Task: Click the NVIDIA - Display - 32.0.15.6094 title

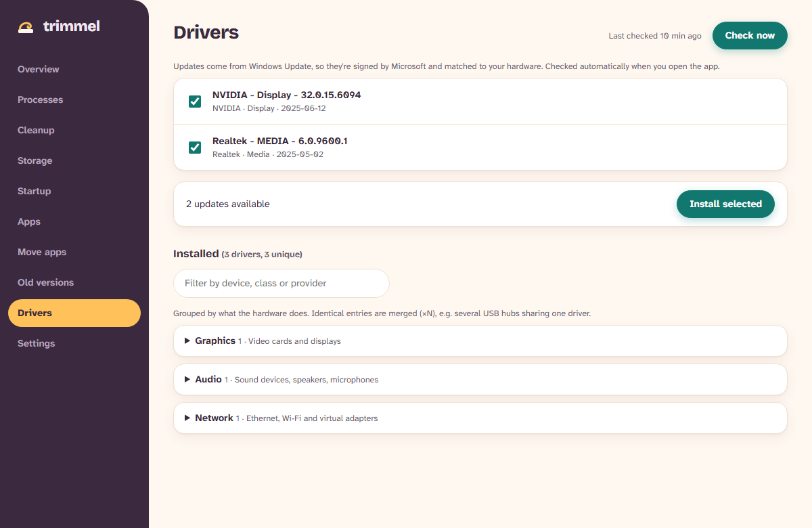Action: (286, 95)
